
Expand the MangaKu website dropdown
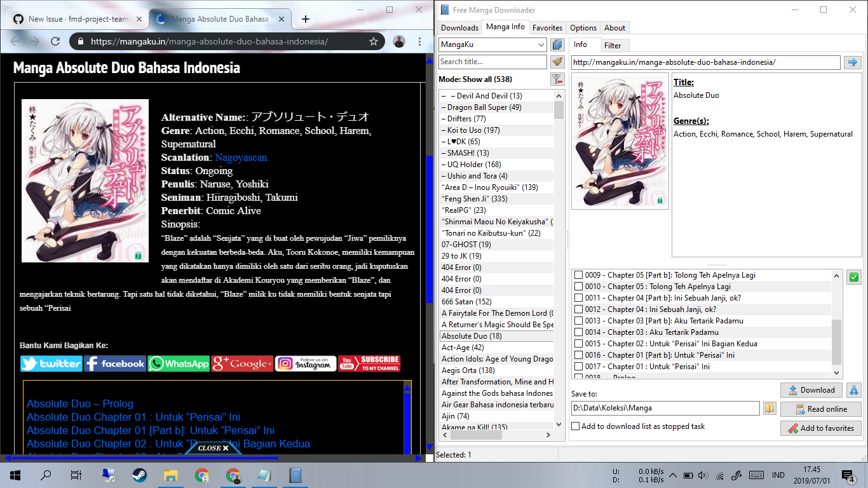point(541,44)
